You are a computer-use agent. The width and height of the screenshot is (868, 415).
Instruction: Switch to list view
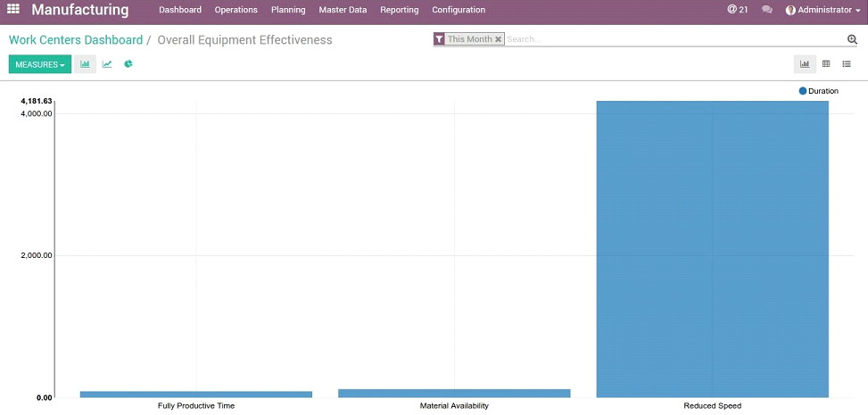(847, 64)
